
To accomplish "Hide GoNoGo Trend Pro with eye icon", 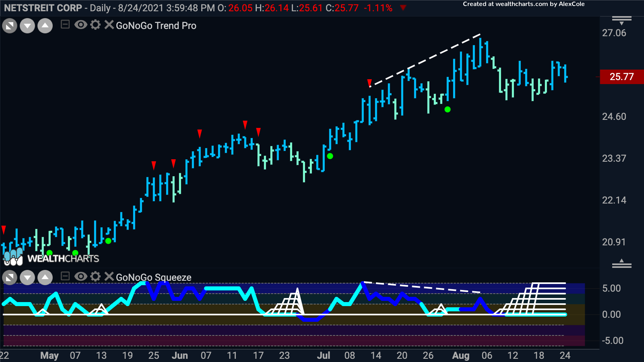I will pyautogui.click(x=80, y=25).
